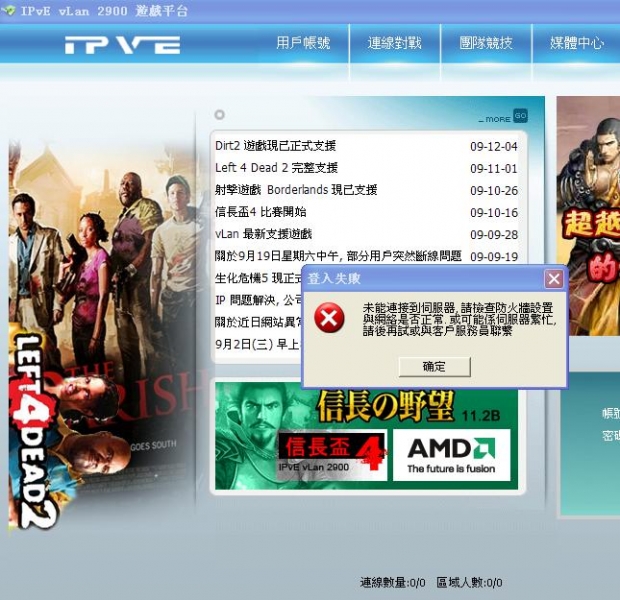Open the 媒體中心 tab
Image resolution: width=620 pixels, height=600 pixels.
tap(577, 43)
